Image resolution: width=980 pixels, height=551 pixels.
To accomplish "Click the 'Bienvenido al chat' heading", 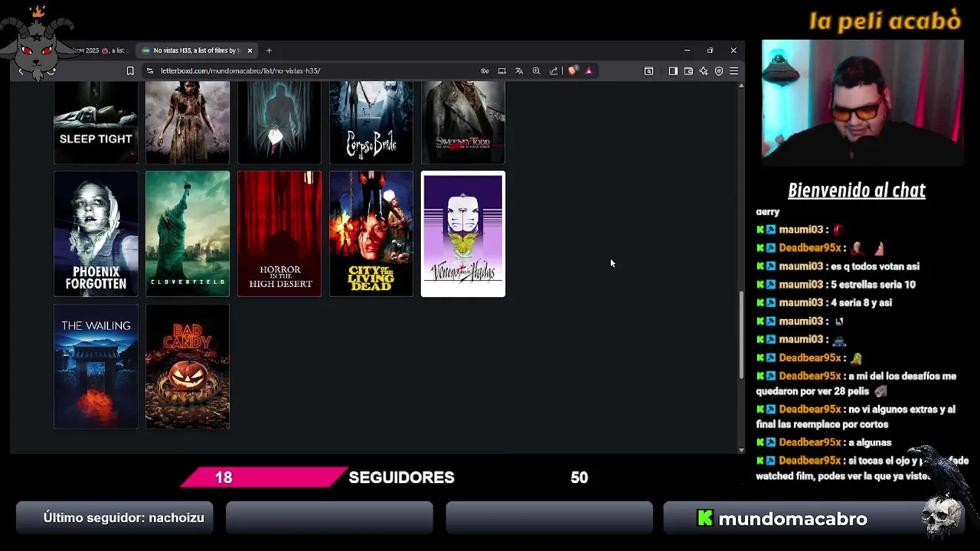I will [857, 191].
